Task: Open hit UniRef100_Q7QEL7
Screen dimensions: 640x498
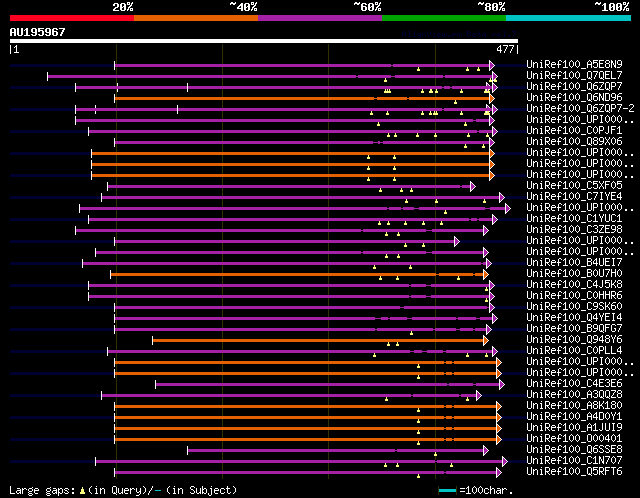Action: click(x=574, y=75)
